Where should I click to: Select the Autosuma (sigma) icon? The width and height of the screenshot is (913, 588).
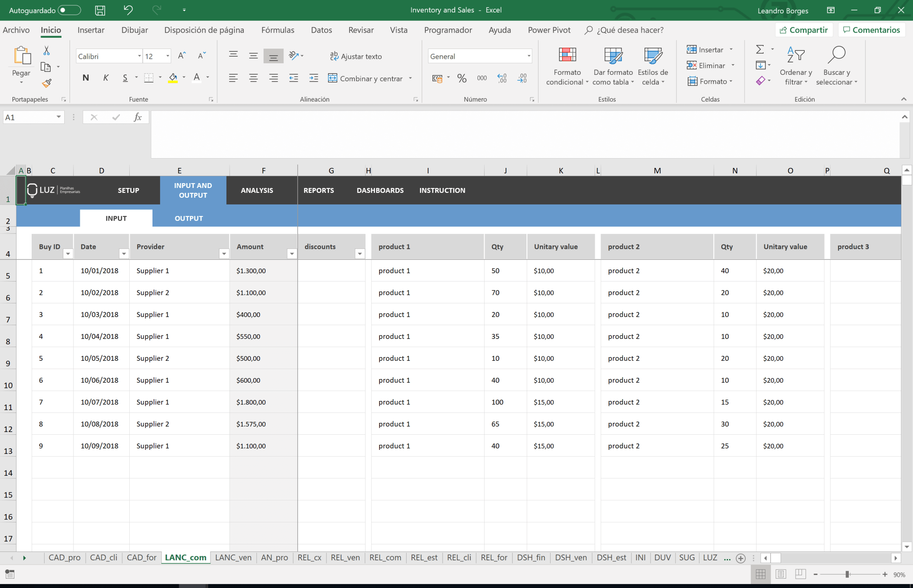[x=761, y=49]
